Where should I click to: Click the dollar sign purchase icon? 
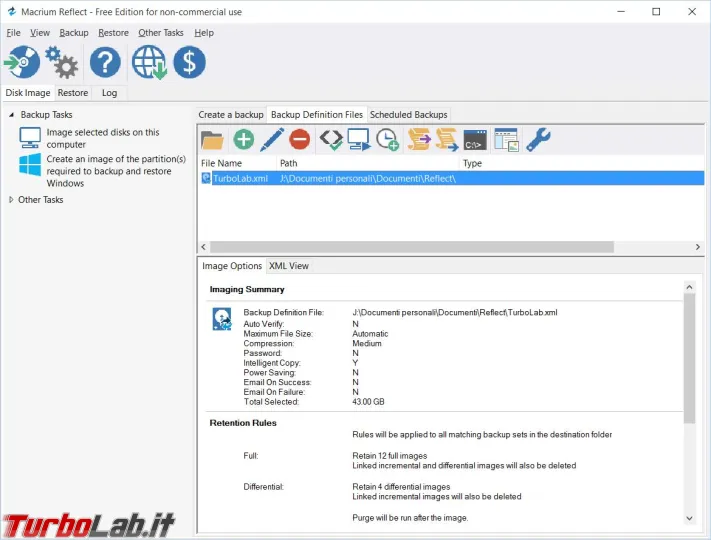(x=189, y=62)
